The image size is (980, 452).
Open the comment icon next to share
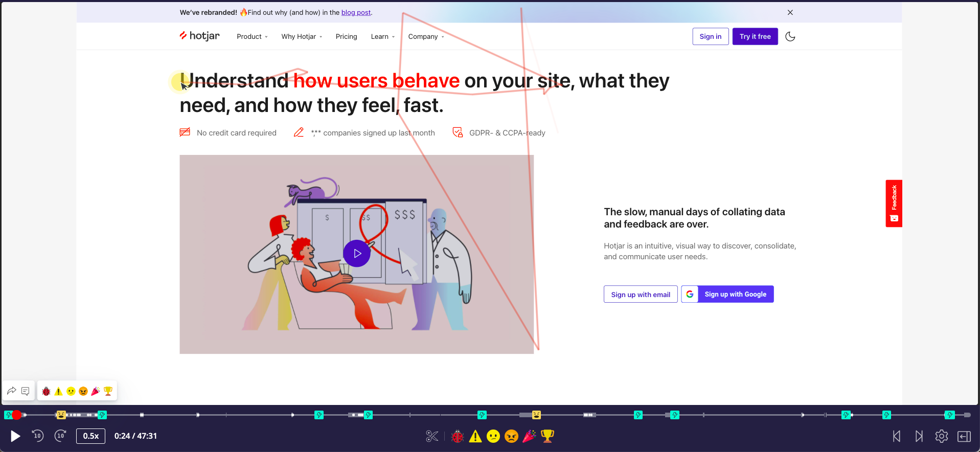pyautogui.click(x=25, y=391)
